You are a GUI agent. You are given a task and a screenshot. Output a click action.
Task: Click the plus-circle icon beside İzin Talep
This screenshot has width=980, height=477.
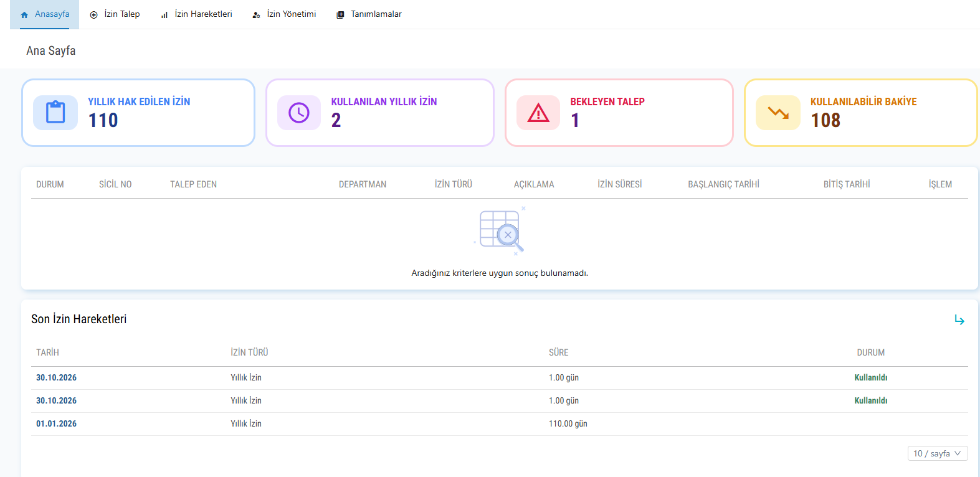[93, 15]
